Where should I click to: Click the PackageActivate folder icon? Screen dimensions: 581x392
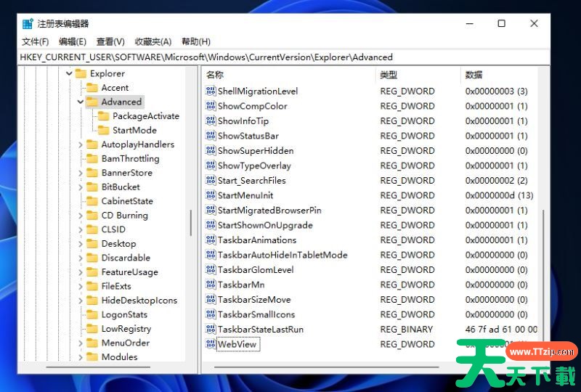103,116
